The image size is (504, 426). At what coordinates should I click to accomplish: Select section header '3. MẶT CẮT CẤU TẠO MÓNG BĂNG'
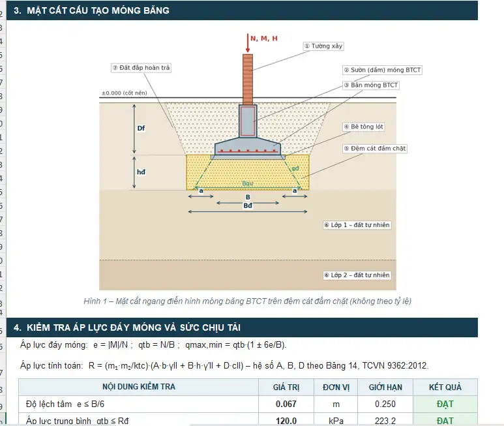click(242, 10)
